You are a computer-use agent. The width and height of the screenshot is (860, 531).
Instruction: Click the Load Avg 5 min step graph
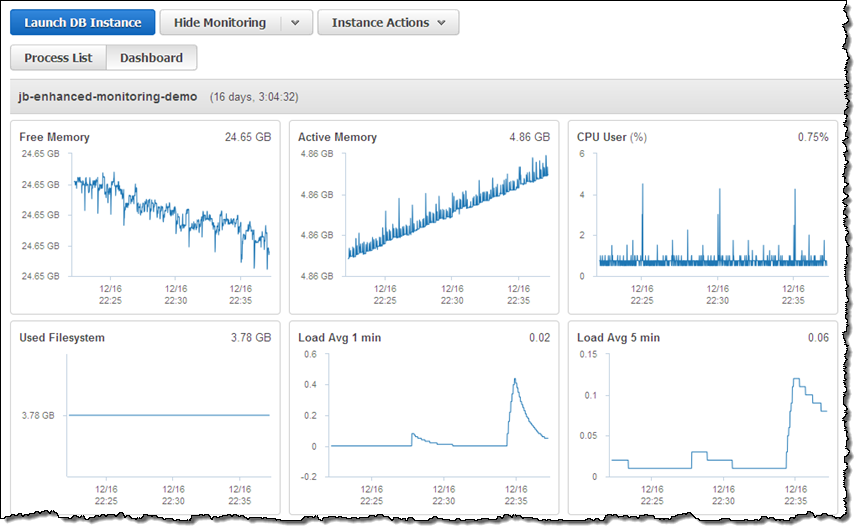(718, 423)
